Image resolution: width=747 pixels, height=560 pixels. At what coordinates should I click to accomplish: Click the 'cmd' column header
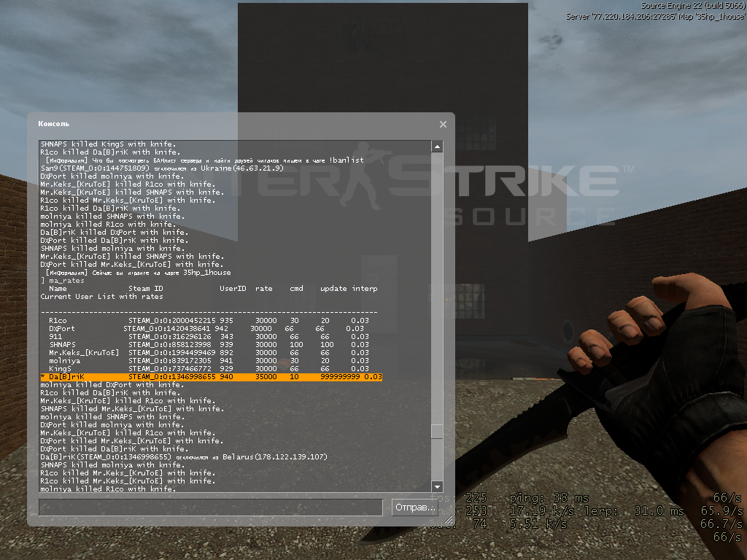296,289
